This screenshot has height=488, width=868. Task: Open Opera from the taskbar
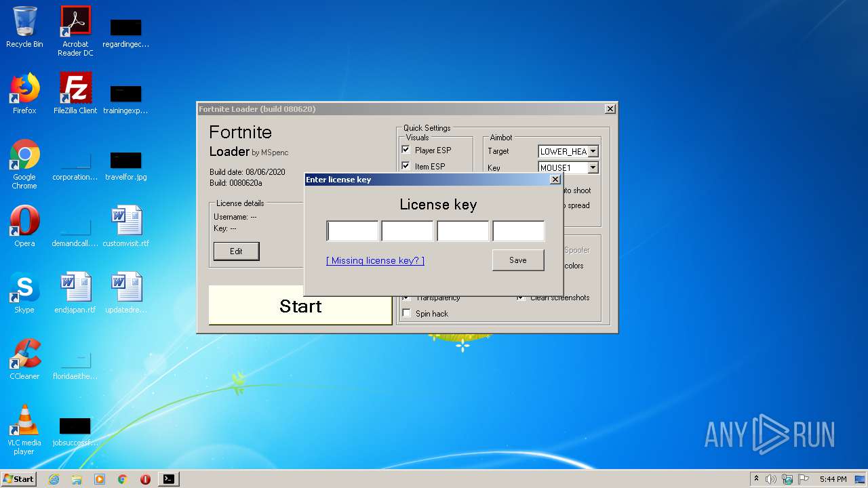[145, 479]
